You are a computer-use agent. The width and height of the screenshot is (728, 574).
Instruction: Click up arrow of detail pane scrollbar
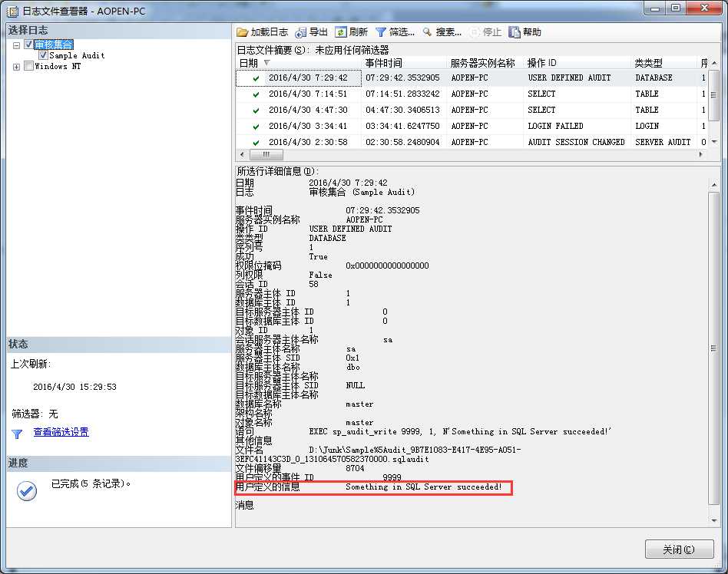coord(713,185)
